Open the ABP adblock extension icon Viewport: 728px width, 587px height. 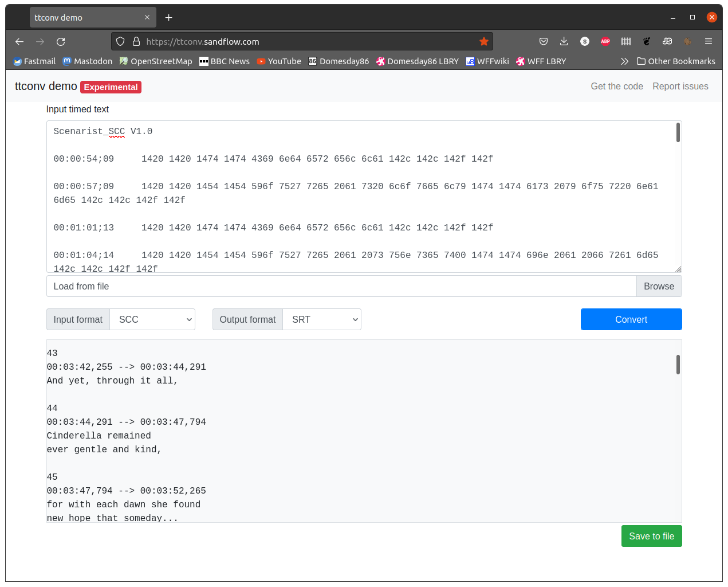[x=605, y=41]
